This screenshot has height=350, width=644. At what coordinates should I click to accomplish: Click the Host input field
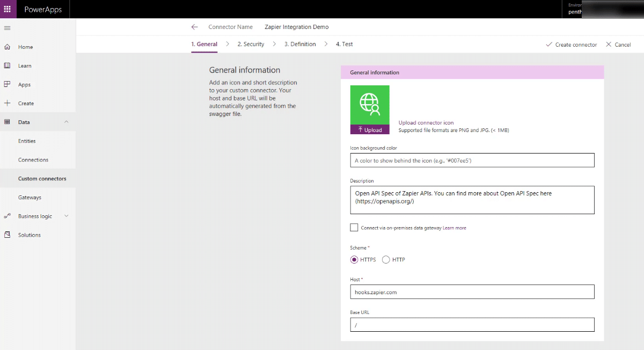[x=472, y=292]
